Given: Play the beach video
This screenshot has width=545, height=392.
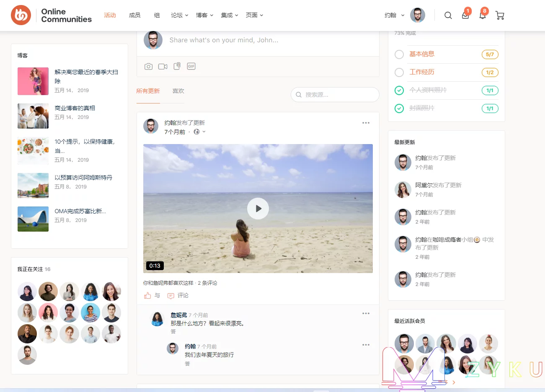Looking at the screenshot, I should 258,209.
